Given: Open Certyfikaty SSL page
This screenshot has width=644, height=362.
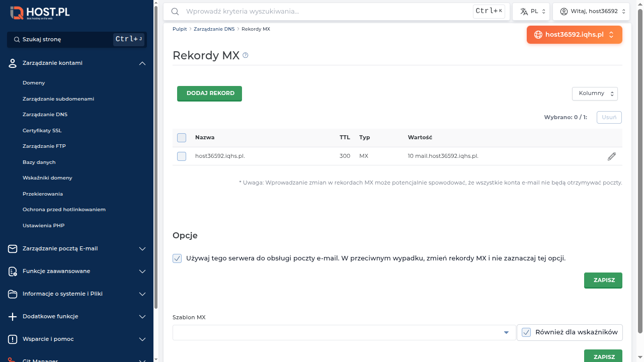Looking at the screenshot, I should click(x=42, y=131).
